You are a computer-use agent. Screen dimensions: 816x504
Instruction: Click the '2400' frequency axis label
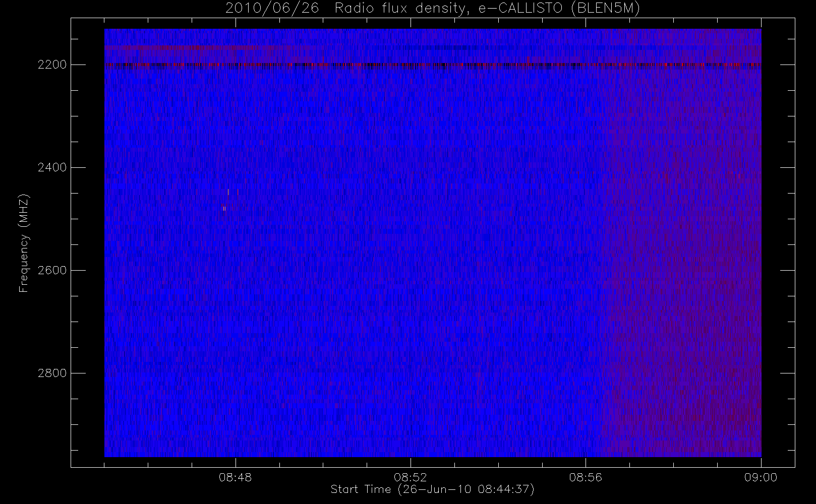tap(52, 167)
